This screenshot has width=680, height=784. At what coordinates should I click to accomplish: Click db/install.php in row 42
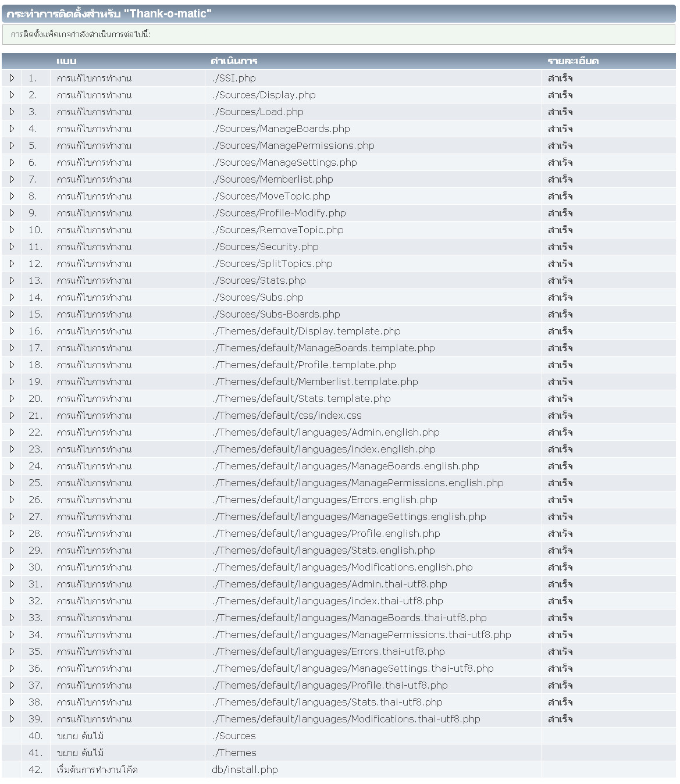pos(245,769)
